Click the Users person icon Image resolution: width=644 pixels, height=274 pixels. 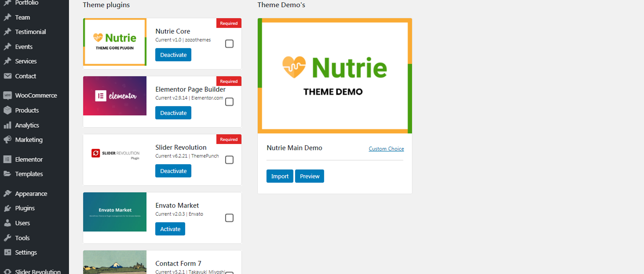point(7,223)
